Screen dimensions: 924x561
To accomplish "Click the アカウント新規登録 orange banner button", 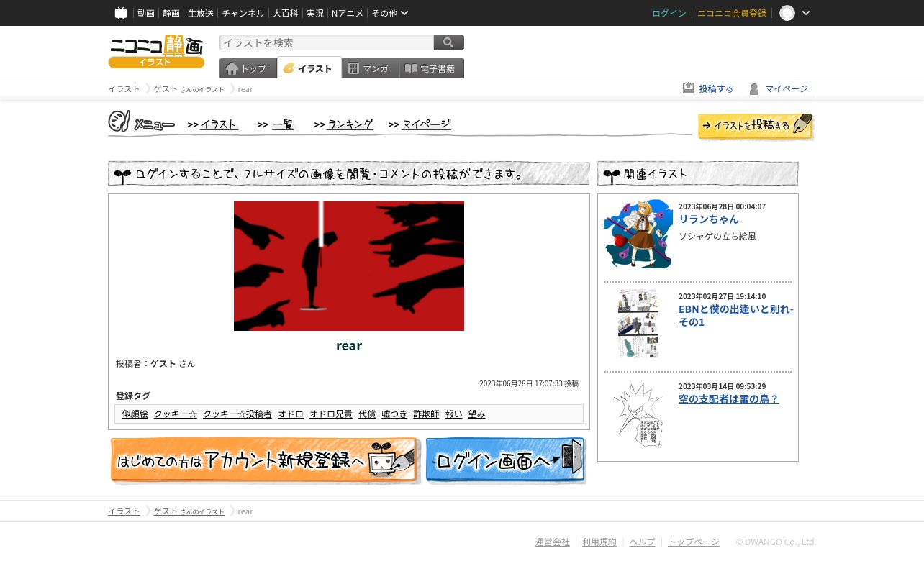I will pos(265,460).
